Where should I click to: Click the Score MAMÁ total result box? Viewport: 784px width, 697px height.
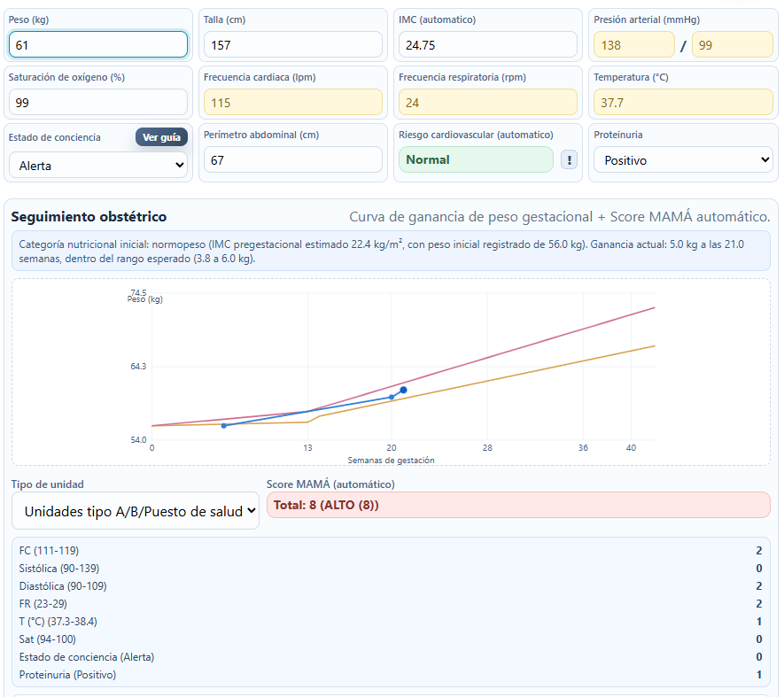(518, 505)
